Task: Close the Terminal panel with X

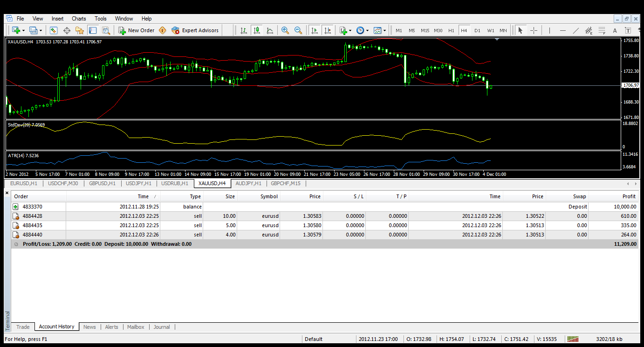Action: pyautogui.click(x=7, y=193)
